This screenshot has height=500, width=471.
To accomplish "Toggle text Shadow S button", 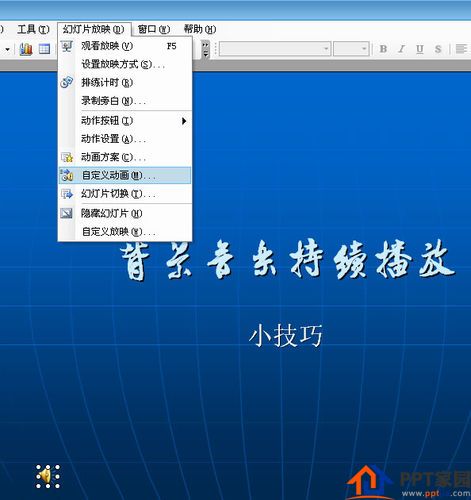I will click(x=438, y=49).
